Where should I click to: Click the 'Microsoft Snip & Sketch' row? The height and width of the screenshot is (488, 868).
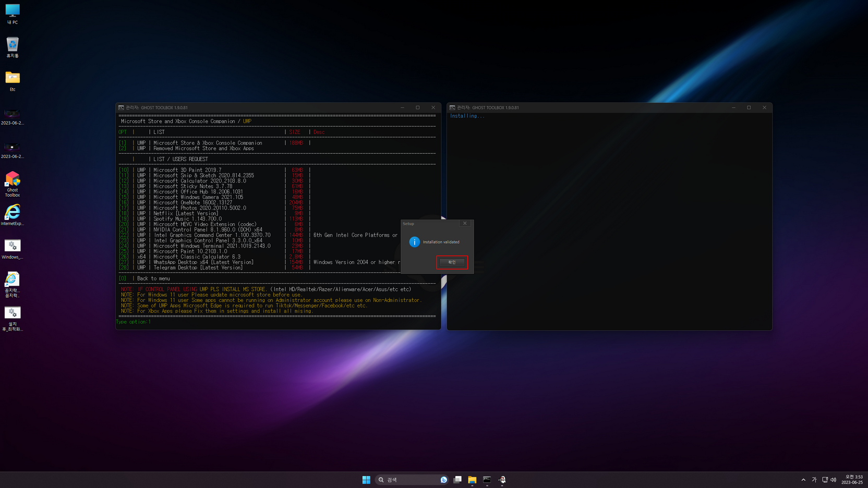pyautogui.click(x=214, y=175)
